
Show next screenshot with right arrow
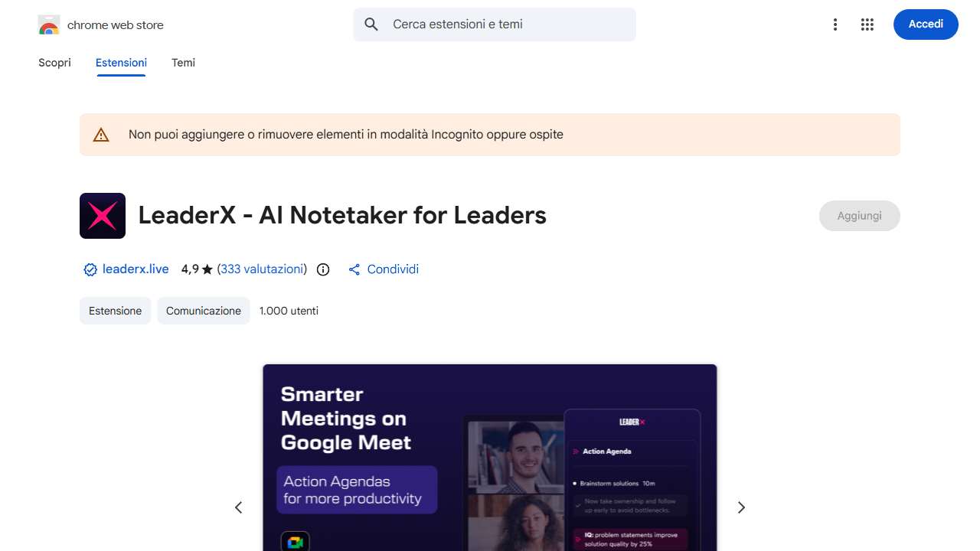pyautogui.click(x=741, y=507)
